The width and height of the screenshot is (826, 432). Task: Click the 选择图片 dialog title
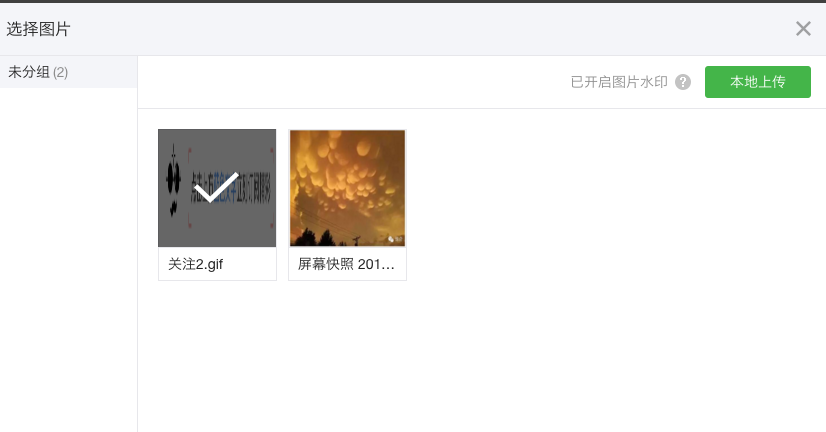tap(38, 29)
